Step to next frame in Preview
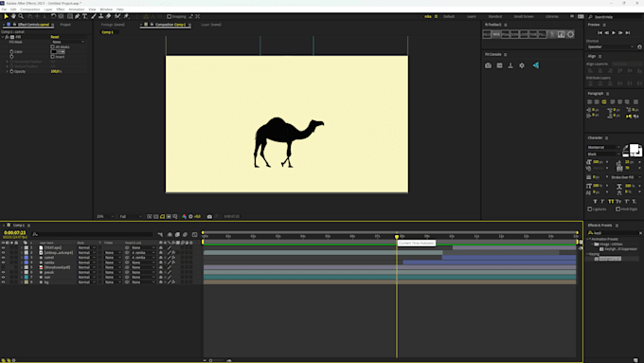Image resolution: width=644 pixels, height=363 pixels. 620,33
